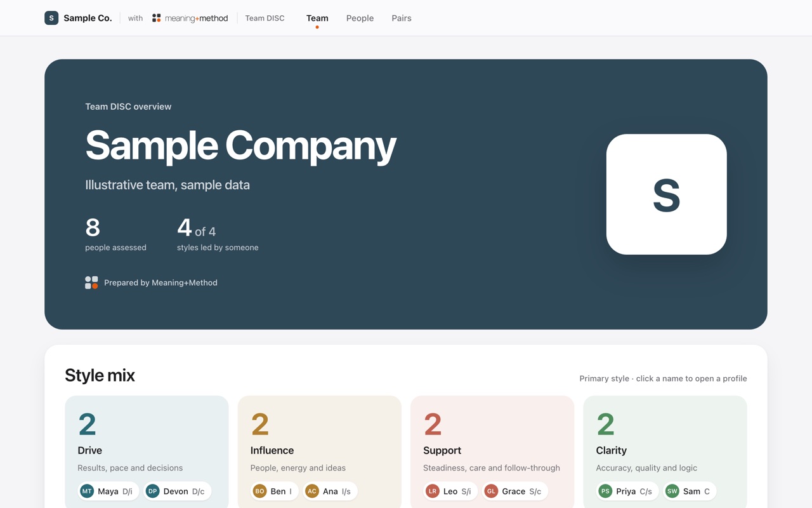
Task: Open Sam's C profile chip
Action: pos(690,491)
